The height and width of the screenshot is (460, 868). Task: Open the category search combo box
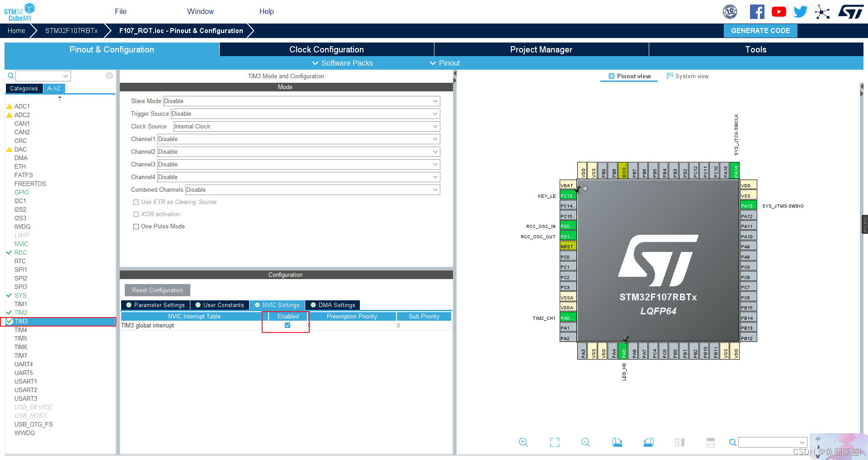(x=43, y=76)
